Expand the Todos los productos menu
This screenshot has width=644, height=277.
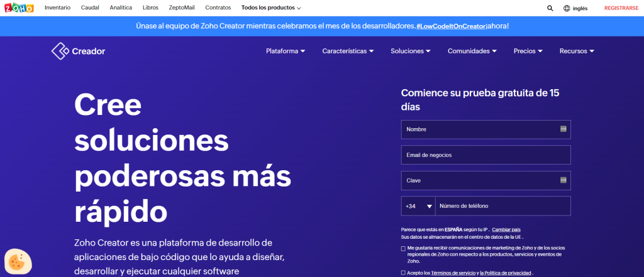(x=271, y=8)
